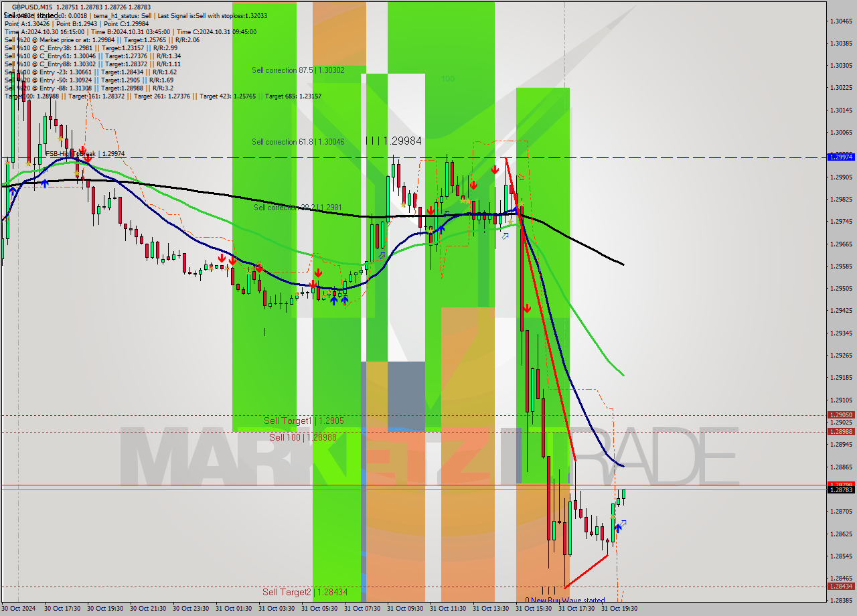Click the 1.30385 price axis value
The height and width of the screenshot is (616, 857).
coord(841,43)
